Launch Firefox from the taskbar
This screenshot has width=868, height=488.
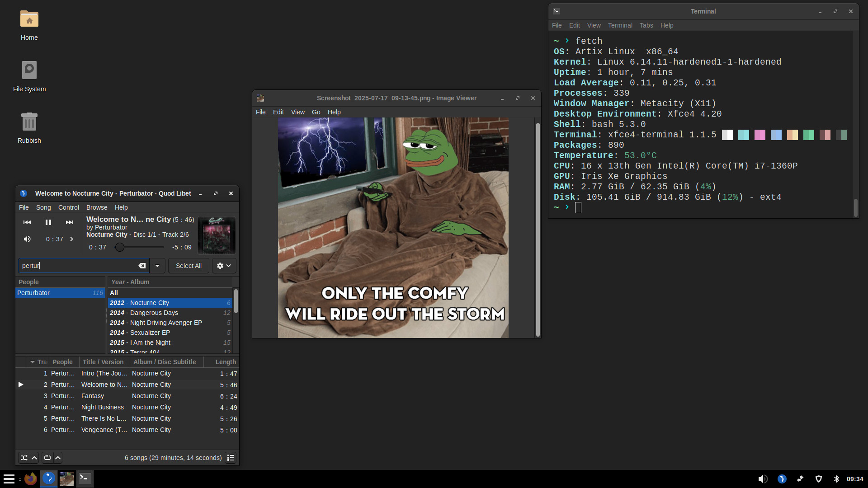coord(31,479)
